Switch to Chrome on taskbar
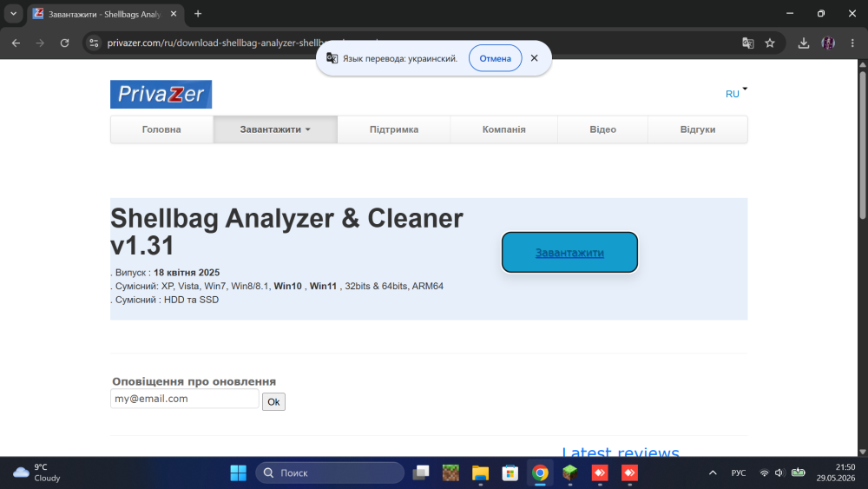This screenshot has width=868, height=489. [540, 473]
